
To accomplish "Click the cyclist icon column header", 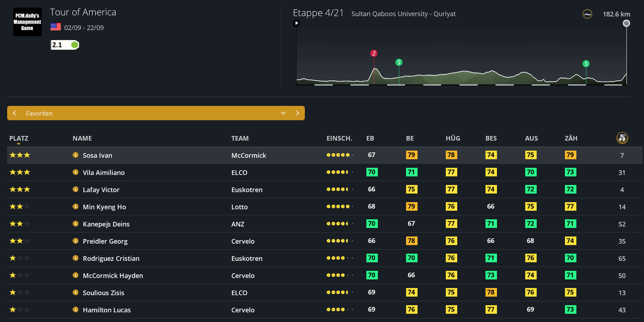I will (x=622, y=138).
